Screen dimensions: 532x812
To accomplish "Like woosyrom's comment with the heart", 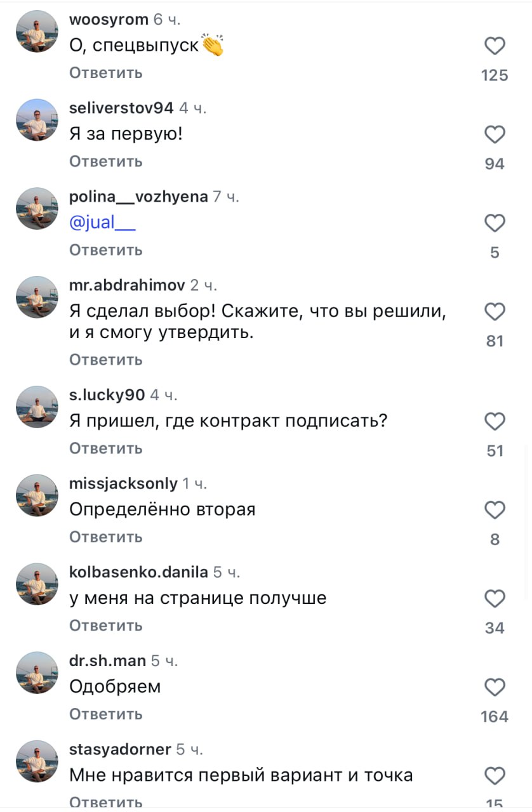I will [x=495, y=46].
